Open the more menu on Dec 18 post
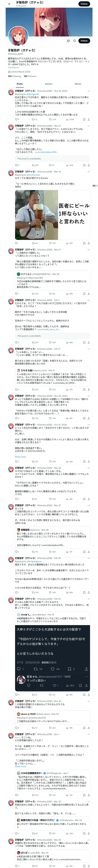Screen dimensions: 98x868 click(89, 91)
